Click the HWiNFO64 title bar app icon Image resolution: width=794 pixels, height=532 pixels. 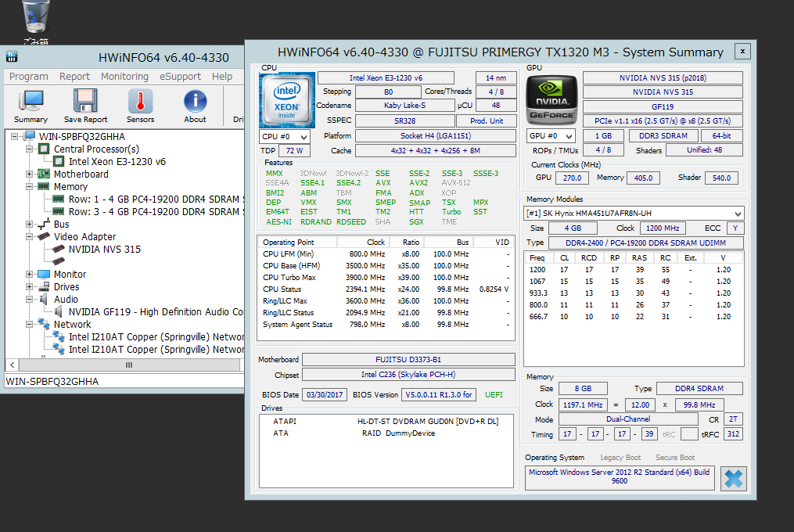click(x=12, y=56)
